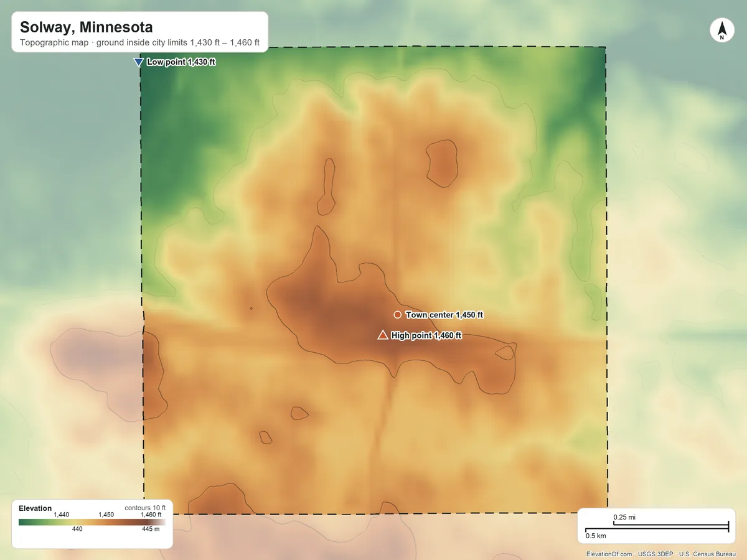Click the town center circle marker
Image resolution: width=747 pixels, height=560 pixels.
click(x=397, y=315)
